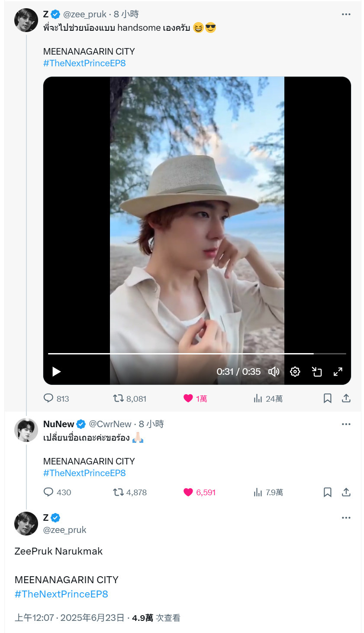Bookmark Z's video tweet

click(328, 398)
